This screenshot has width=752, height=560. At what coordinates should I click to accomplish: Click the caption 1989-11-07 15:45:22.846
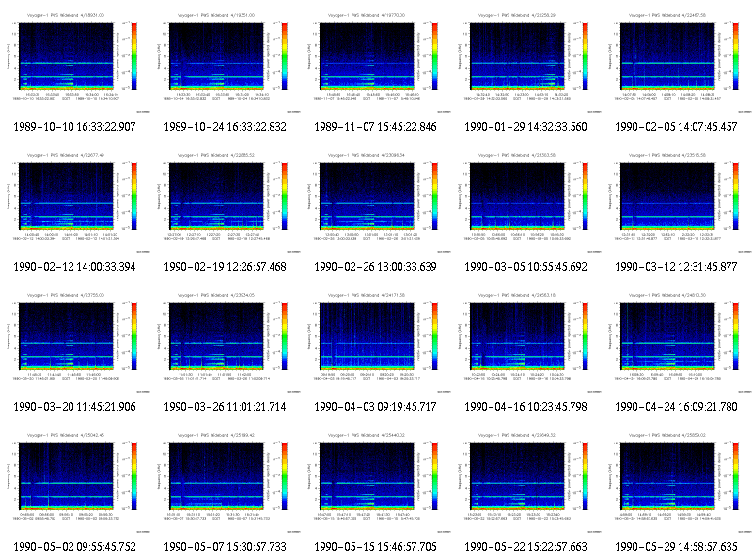pyautogui.click(x=375, y=127)
